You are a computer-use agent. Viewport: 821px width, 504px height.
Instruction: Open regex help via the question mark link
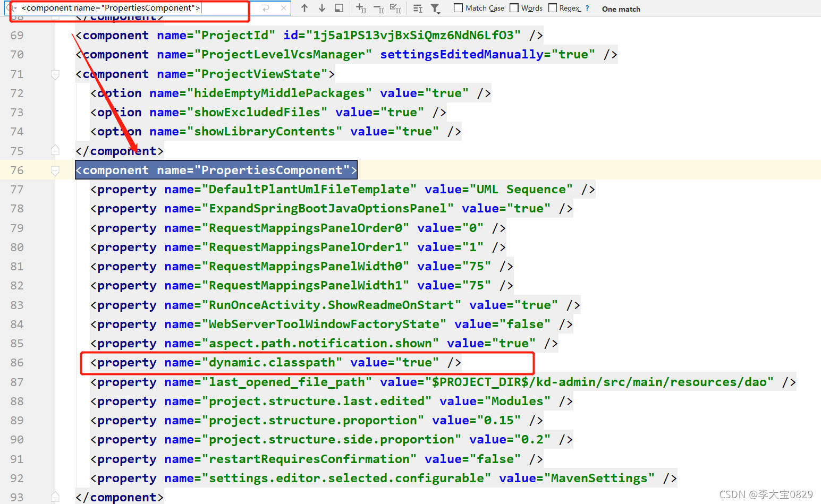click(x=587, y=7)
